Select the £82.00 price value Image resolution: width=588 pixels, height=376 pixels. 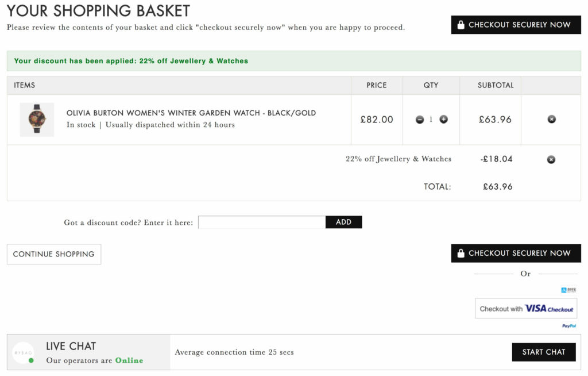click(377, 120)
